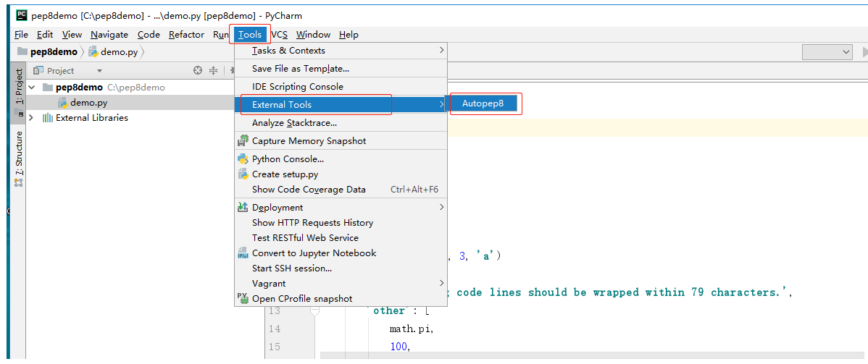Image resolution: width=868 pixels, height=364 pixels.
Task: Click the Create setup.py icon
Action: 243,174
